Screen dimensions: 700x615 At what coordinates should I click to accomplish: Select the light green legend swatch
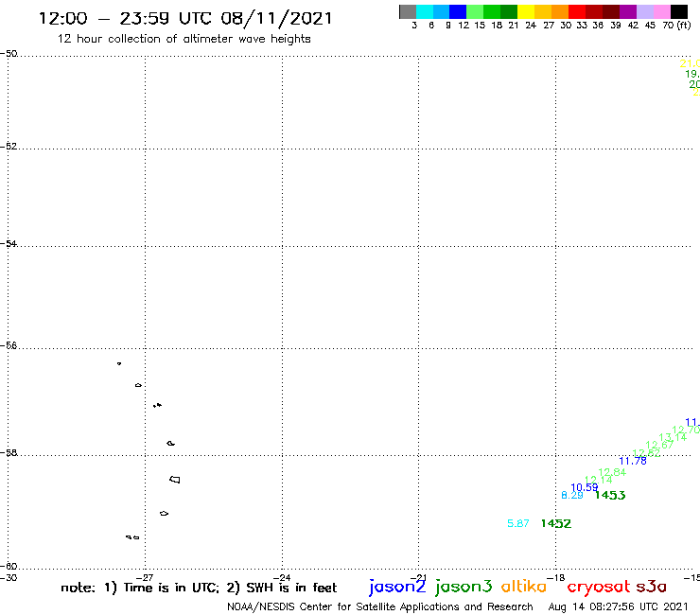pos(475,11)
